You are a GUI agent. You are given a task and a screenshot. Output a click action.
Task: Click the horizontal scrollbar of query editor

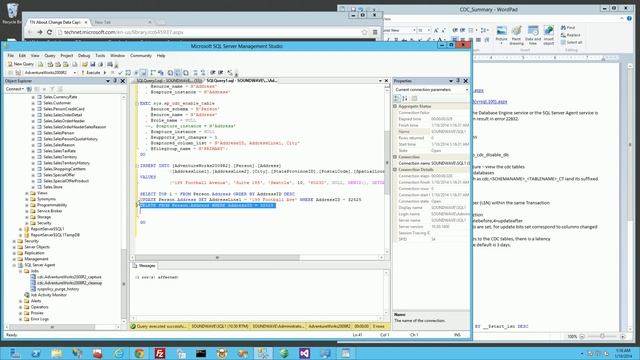[x=218, y=258]
